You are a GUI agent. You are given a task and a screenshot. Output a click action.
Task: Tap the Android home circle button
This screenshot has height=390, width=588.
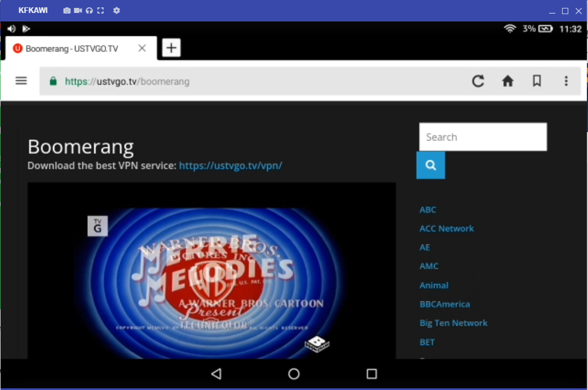coord(294,374)
